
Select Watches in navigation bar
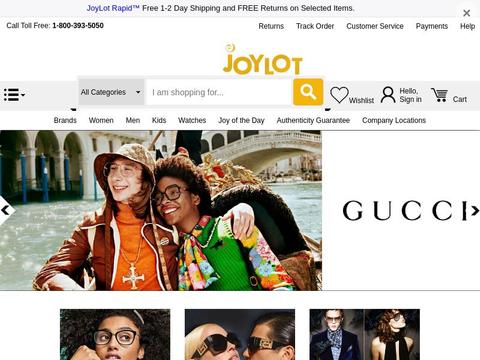[192, 120]
